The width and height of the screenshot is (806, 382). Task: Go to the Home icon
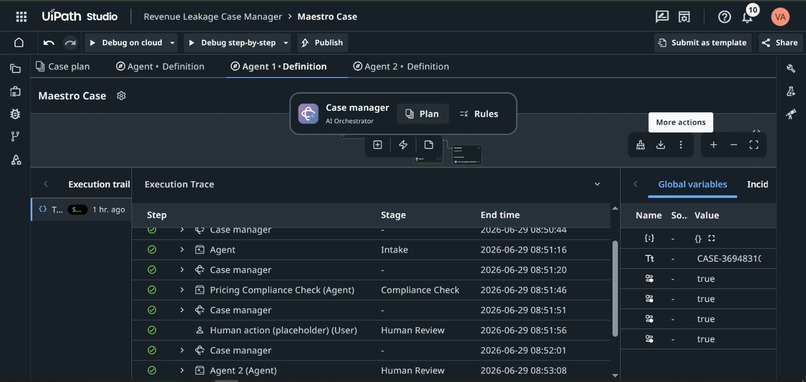(19, 43)
